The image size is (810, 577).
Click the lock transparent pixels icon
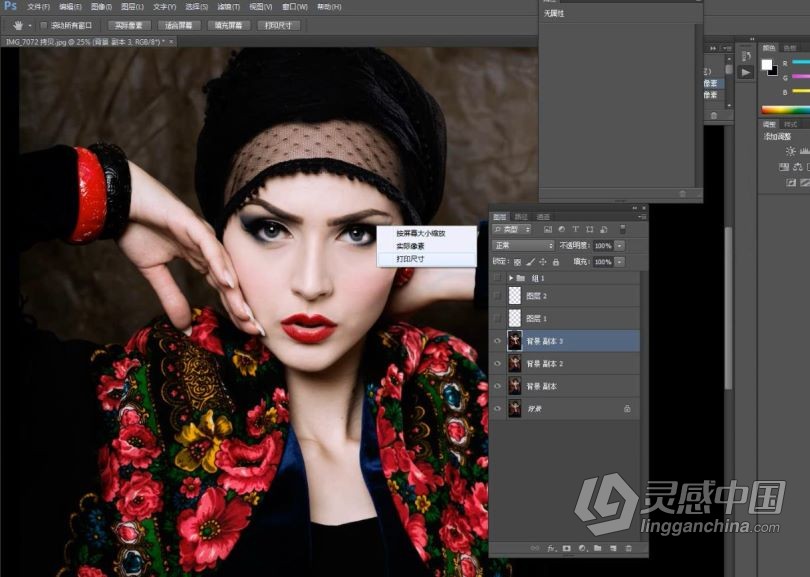[x=517, y=262]
